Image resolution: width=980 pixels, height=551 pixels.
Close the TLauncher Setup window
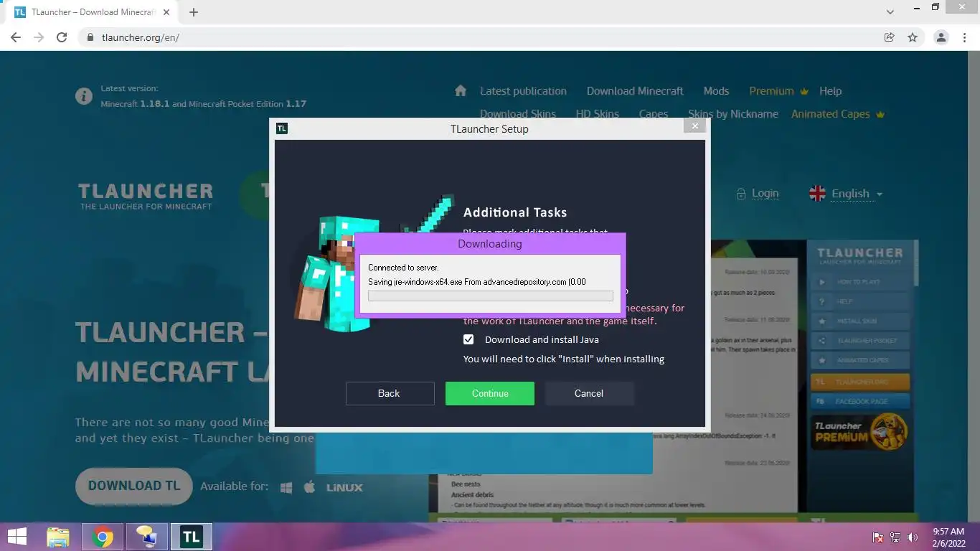(x=694, y=126)
